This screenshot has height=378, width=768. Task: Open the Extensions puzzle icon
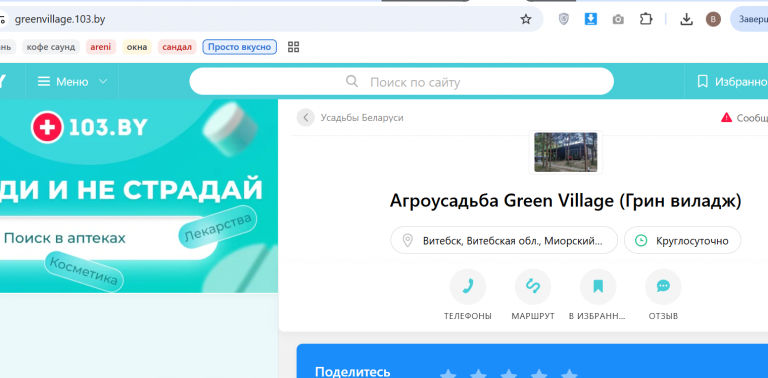click(646, 19)
